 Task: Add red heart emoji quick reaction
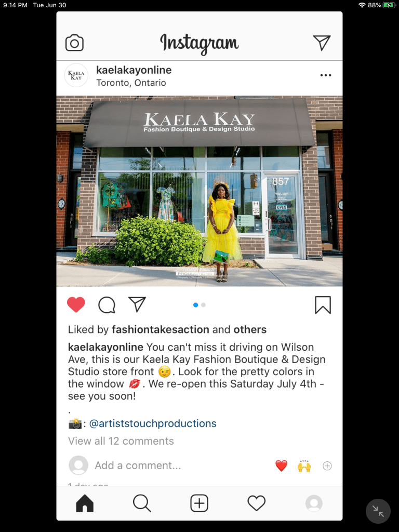(281, 465)
